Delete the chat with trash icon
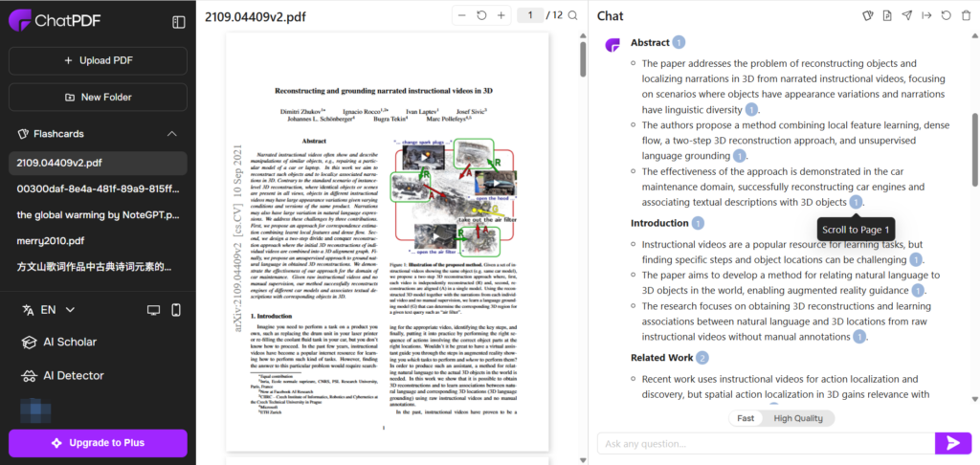 point(966,15)
